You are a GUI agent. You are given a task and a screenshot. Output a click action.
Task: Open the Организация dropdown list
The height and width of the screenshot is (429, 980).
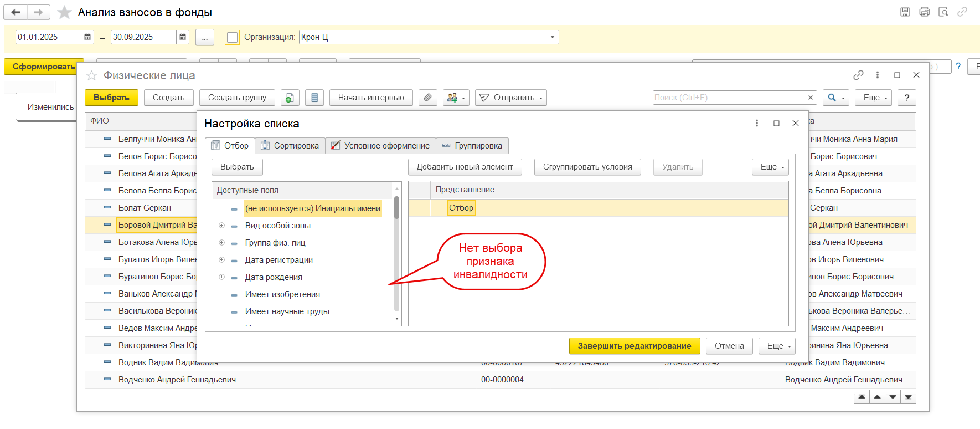point(552,37)
